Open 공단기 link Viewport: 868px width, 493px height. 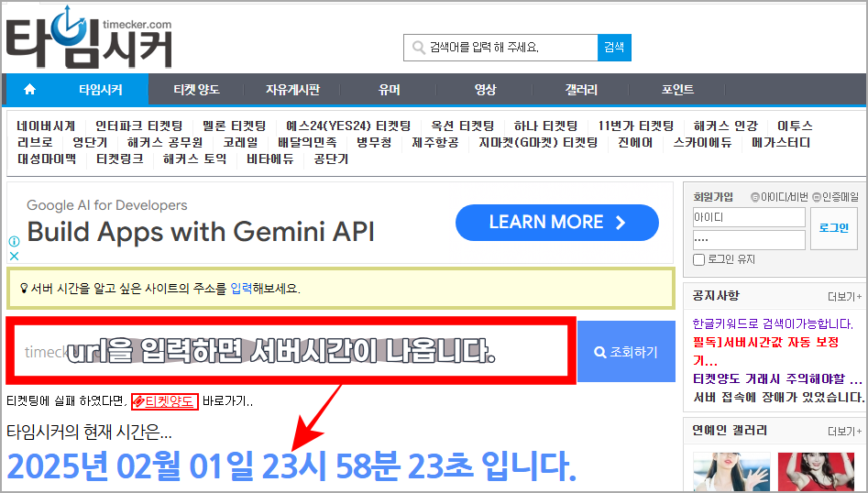pyautogui.click(x=331, y=159)
